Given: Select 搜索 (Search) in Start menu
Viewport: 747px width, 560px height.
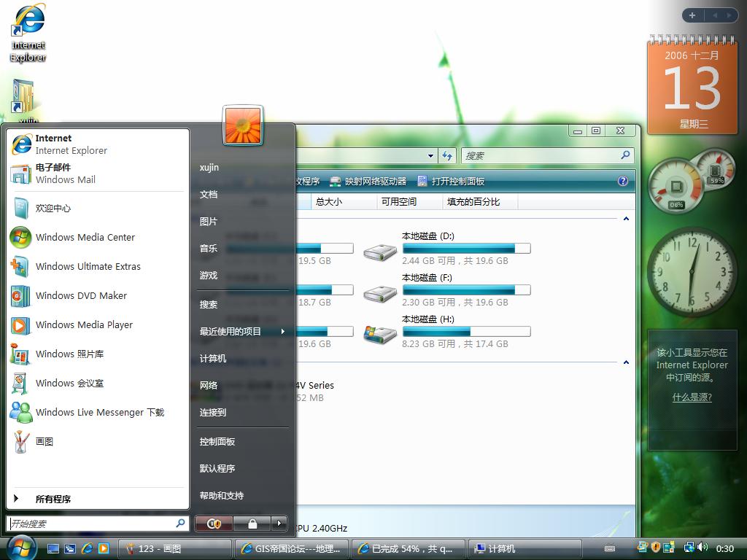Looking at the screenshot, I should tap(209, 304).
